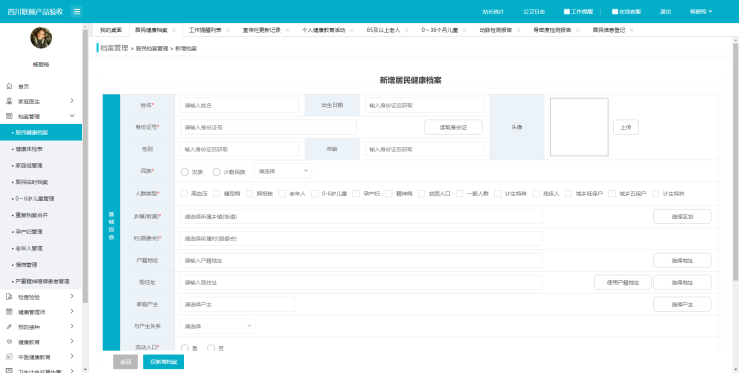Click the grey 返回 button
Screen dimensions: 740x374
point(125,362)
